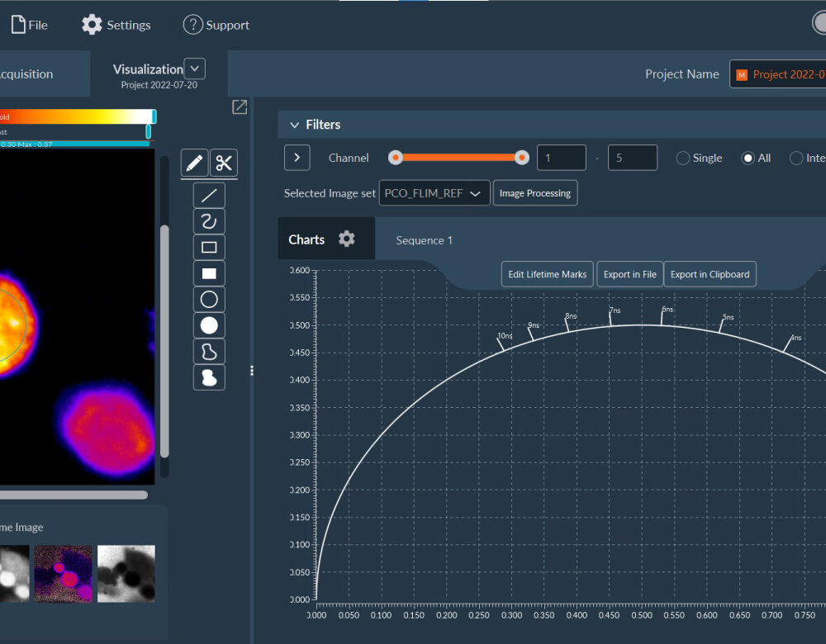Click the Export in Clipboard button
Screen dimensions: 826x644
710,274
